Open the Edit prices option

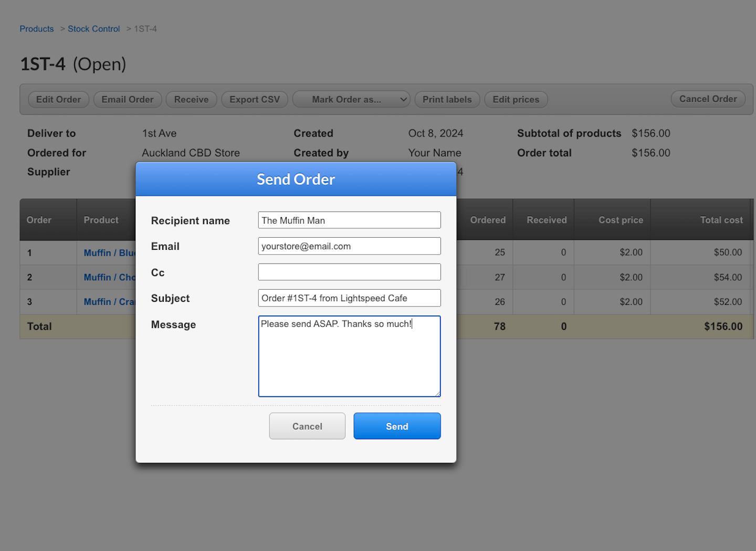(x=516, y=100)
